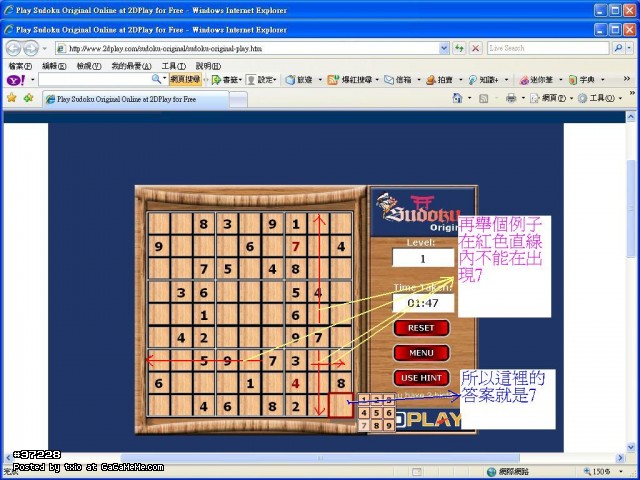Select the Play Sudoku Original Online tab
This screenshot has height=480, width=640.
click(x=136, y=99)
